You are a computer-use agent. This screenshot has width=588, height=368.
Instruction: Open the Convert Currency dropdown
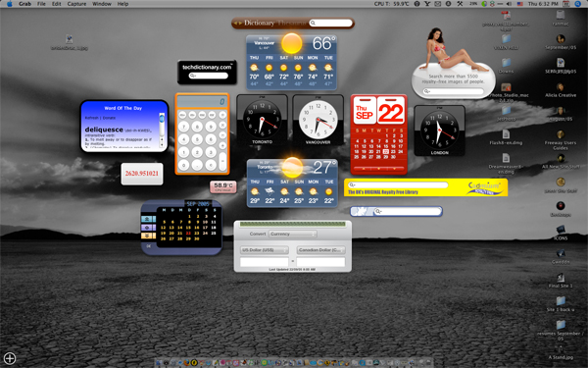293,234
